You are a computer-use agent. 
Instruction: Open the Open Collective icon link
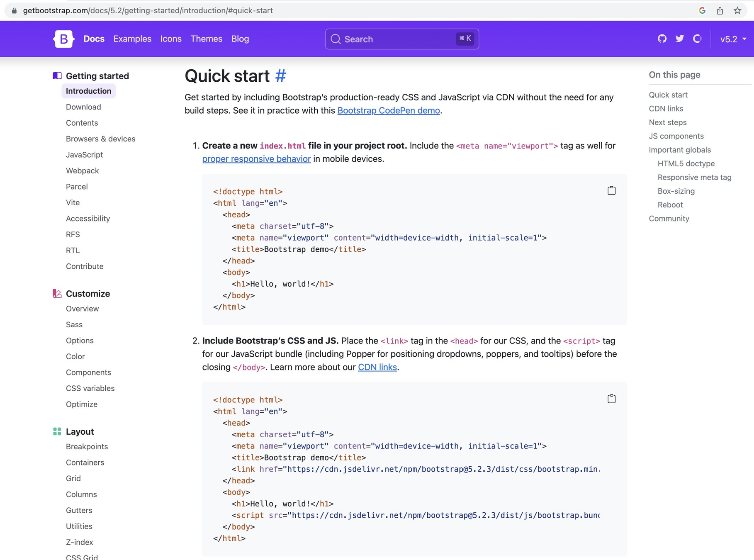tap(697, 39)
